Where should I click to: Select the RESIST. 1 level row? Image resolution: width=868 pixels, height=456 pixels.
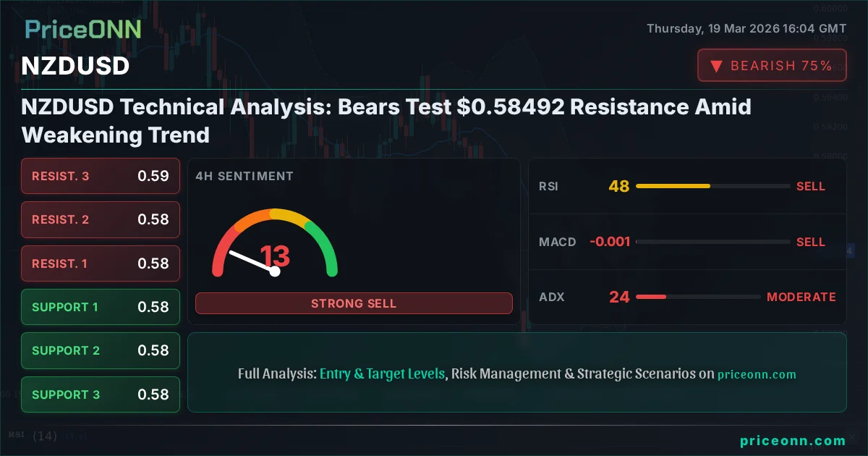[101, 263]
